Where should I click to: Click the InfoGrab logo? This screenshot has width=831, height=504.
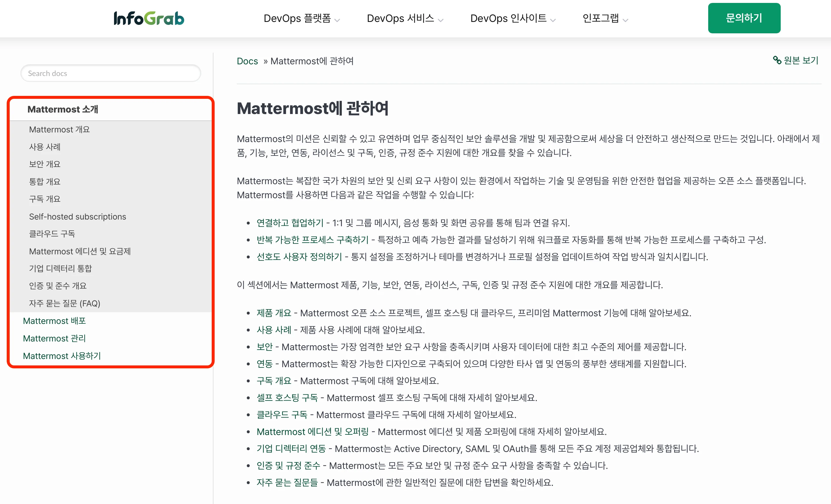click(149, 18)
